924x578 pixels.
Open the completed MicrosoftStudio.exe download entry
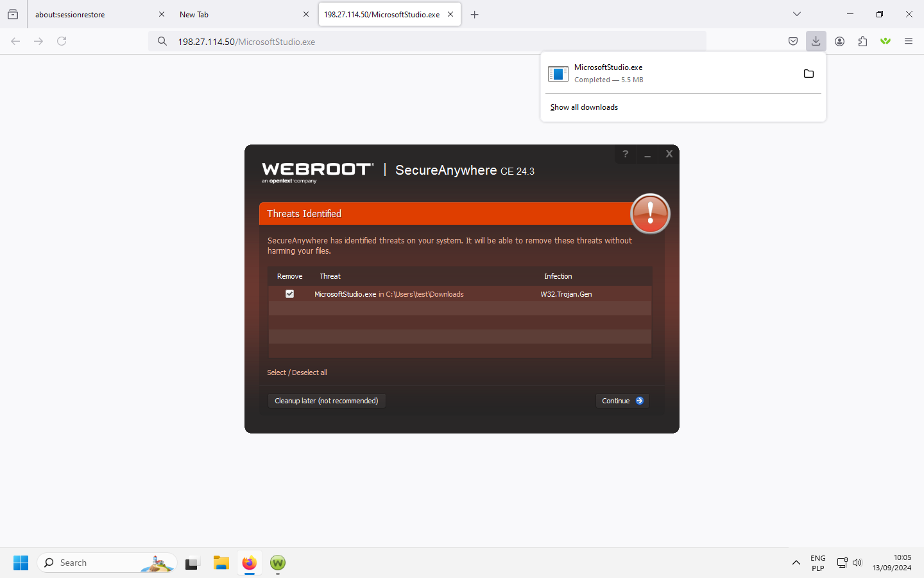[683, 73]
